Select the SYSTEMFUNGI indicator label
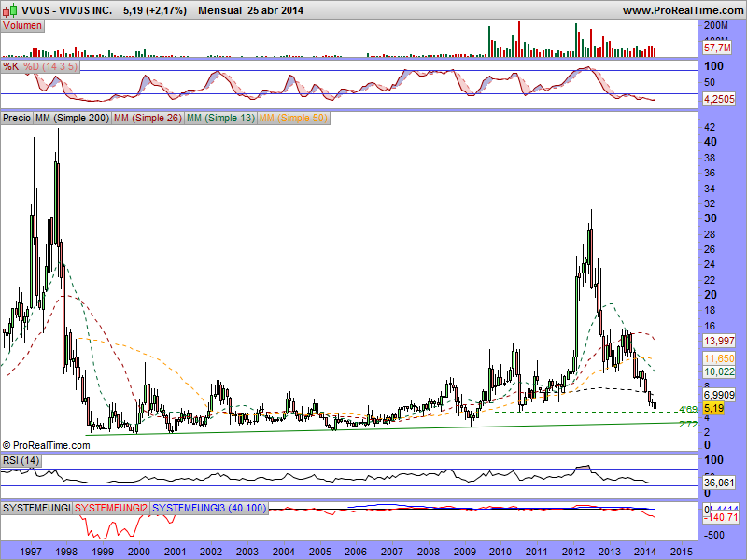 pos(36,508)
